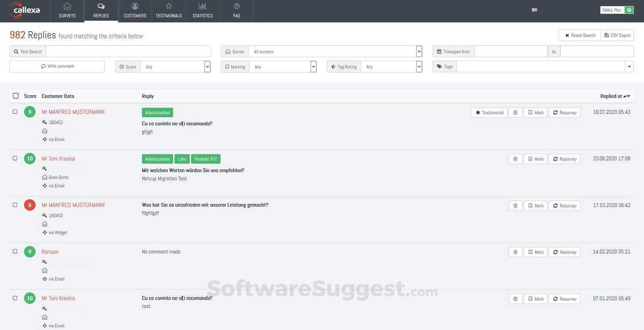Resurvey the Ranson customer

click(564, 252)
